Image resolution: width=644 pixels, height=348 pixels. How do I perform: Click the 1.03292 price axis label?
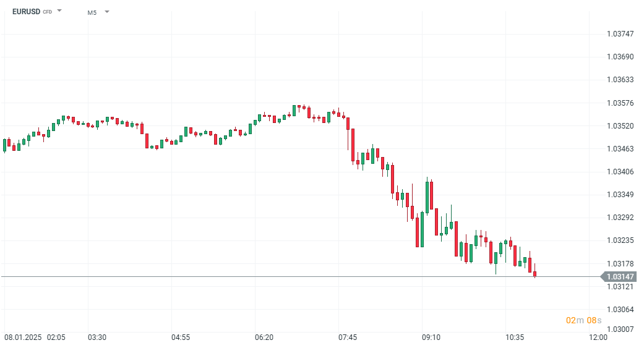point(619,218)
